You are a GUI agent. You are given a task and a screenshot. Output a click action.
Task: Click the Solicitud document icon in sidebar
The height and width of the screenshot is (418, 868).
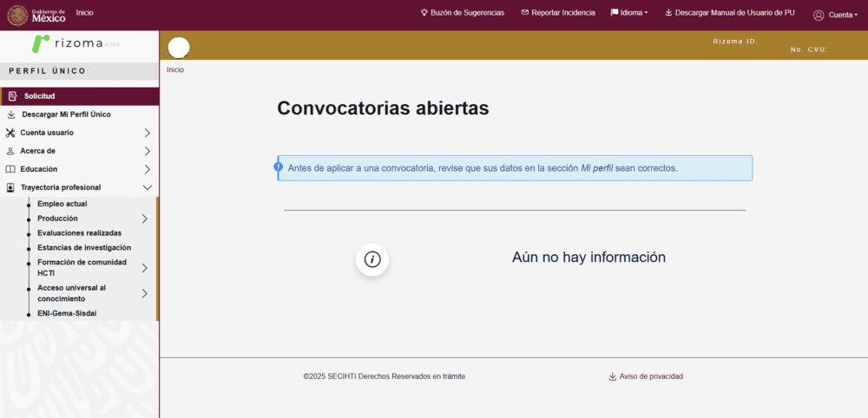[x=12, y=96]
